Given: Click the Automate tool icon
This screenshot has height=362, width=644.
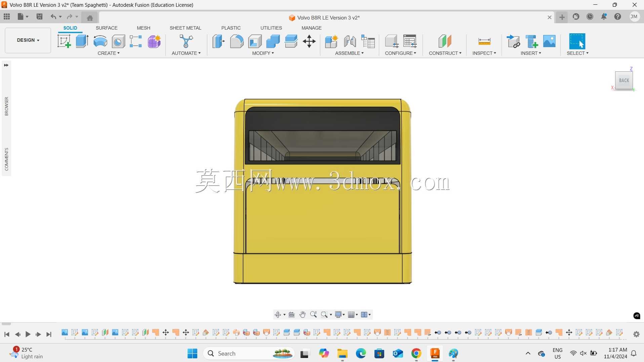Looking at the screenshot, I should pyautogui.click(x=186, y=41).
